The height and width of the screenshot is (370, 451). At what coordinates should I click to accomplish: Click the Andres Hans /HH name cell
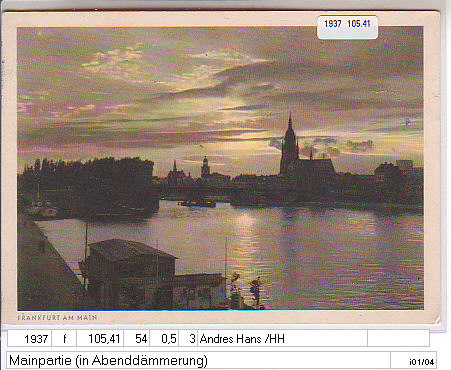[x=282, y=339]
